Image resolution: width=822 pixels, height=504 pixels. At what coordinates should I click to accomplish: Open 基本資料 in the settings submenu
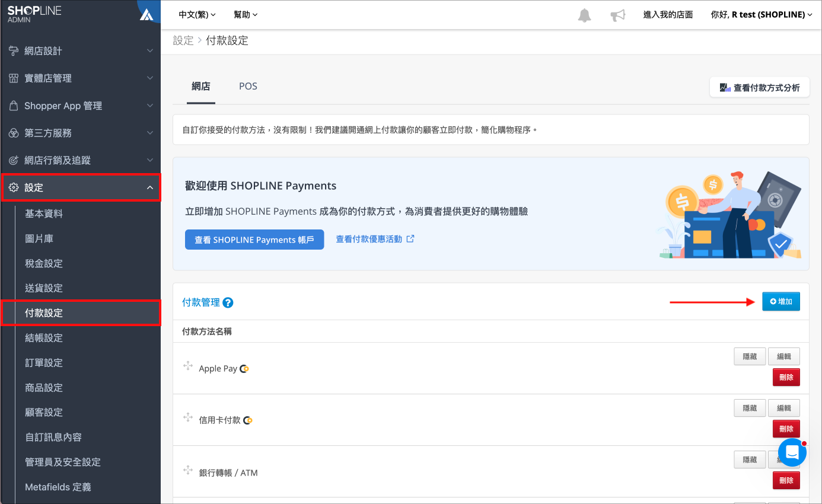44,213
